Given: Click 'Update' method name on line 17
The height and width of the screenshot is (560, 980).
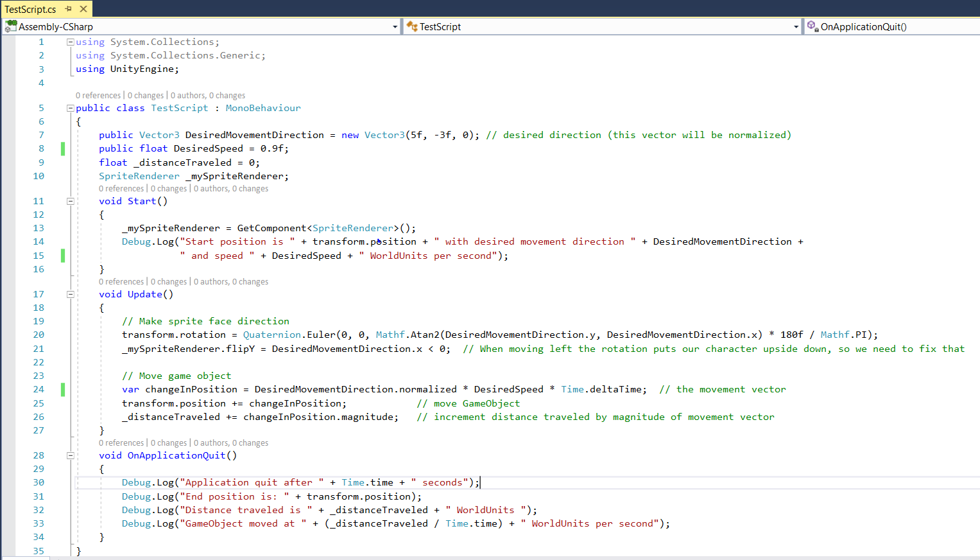Looking at the screenshot, I should pos(145,294).
